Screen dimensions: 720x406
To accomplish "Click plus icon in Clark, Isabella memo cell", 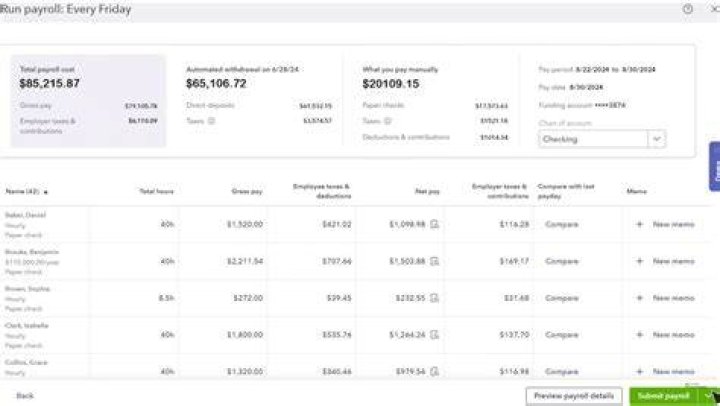I will (639, 334).
